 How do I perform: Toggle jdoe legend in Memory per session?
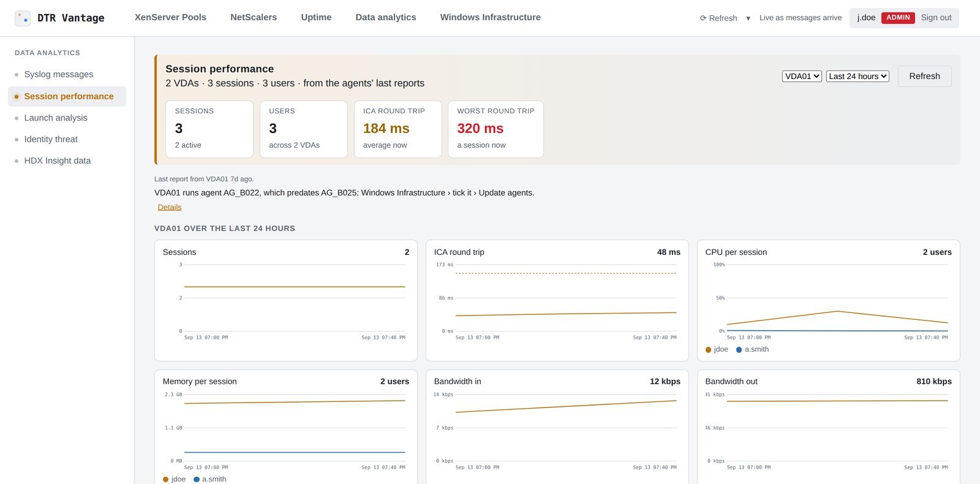click(x=175, y=479)
